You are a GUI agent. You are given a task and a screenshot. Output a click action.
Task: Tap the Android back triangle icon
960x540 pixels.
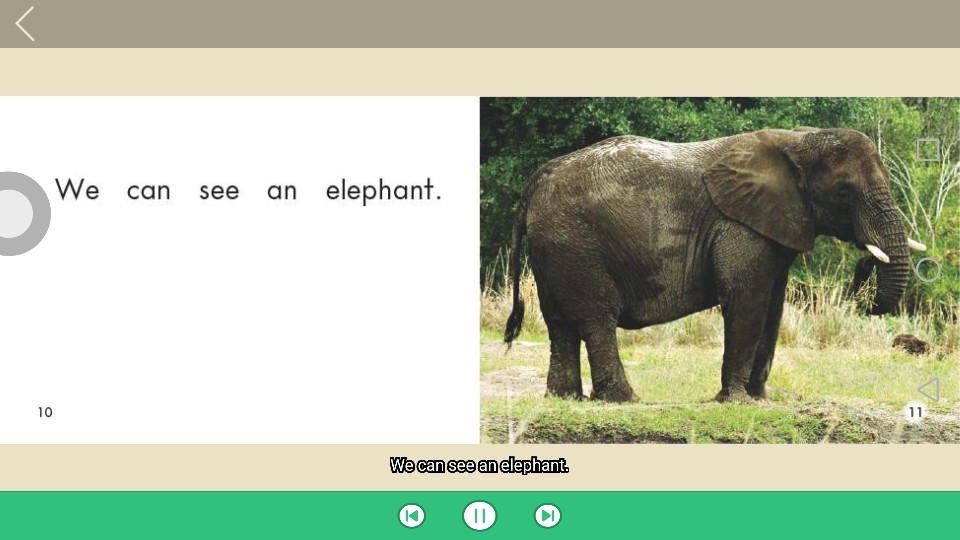[x=928, y=389]
